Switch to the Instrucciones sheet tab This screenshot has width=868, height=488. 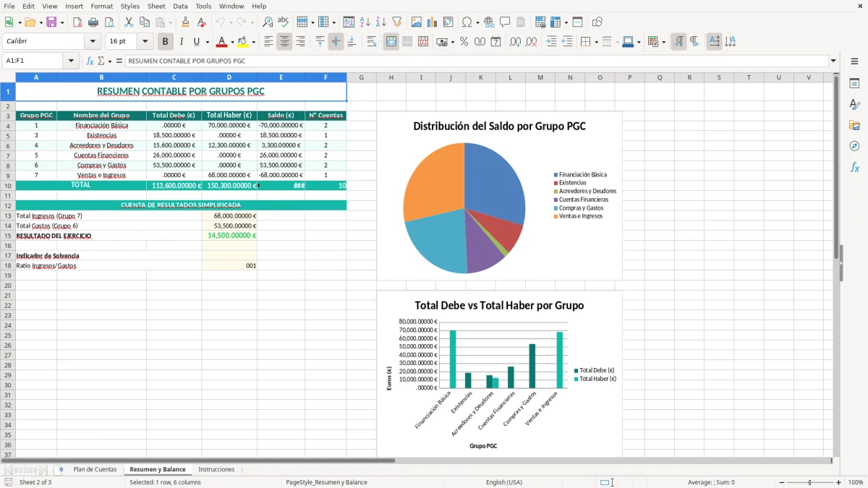[x=216, y=469]
